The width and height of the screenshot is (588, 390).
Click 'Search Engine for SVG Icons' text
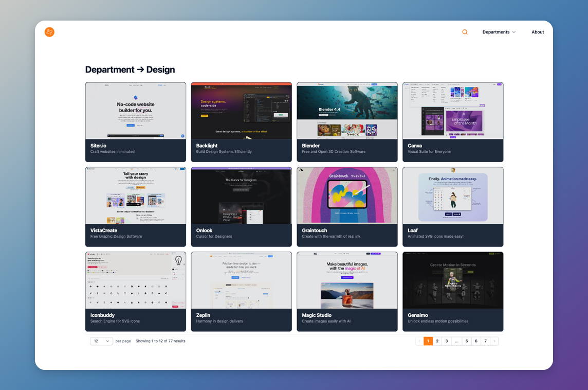115,321
